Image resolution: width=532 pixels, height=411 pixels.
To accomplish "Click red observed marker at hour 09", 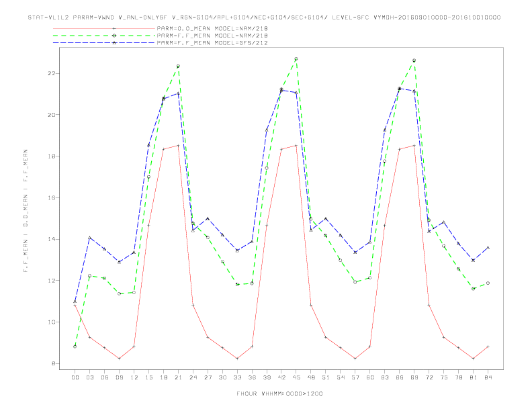I will [119, 359].
